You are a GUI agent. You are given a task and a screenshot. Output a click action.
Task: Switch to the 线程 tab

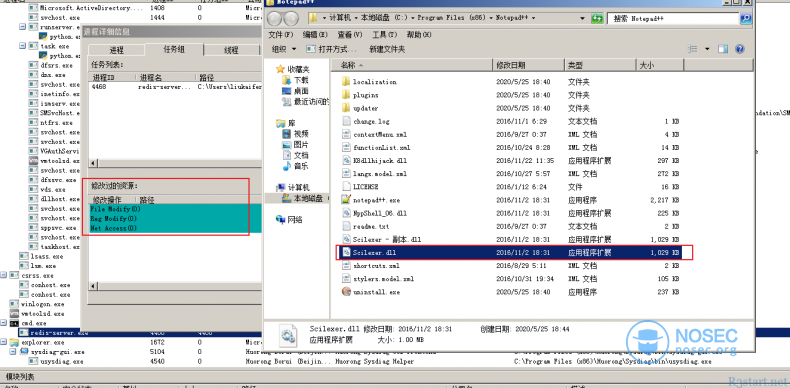[x=231, y=50]
